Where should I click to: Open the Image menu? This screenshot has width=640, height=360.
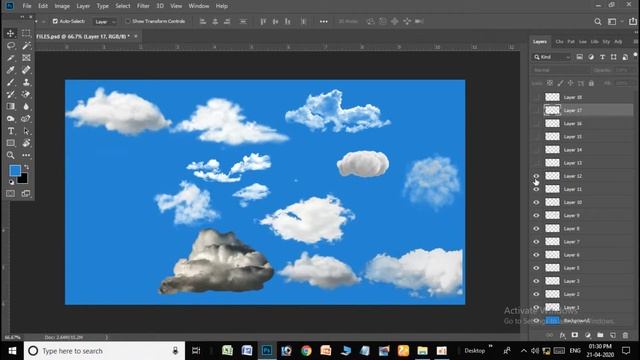[x=62, y=6]
